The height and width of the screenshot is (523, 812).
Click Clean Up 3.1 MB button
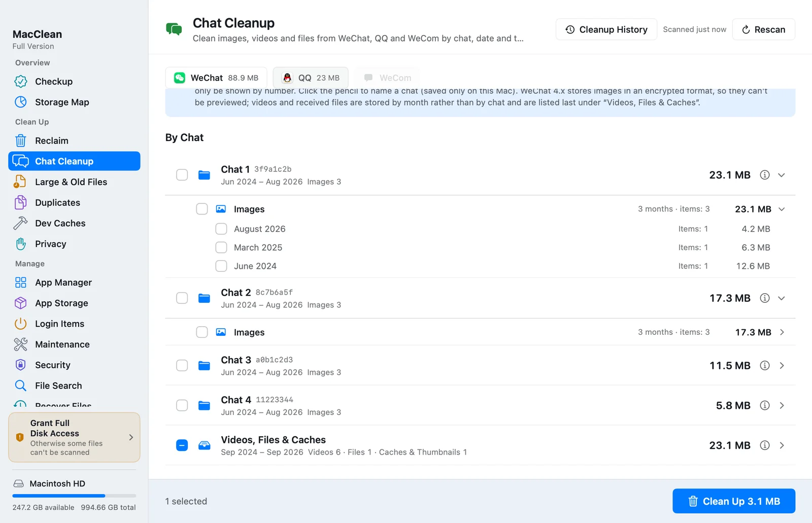pos(734,501)
